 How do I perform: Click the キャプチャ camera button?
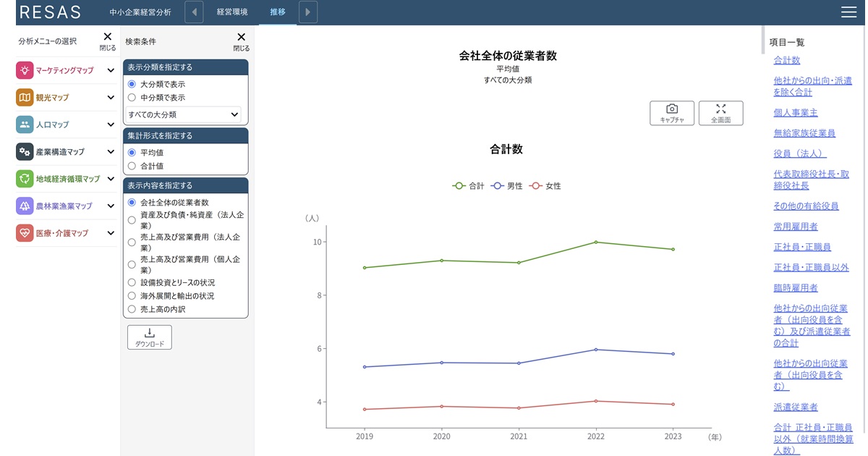coord(672,113)
